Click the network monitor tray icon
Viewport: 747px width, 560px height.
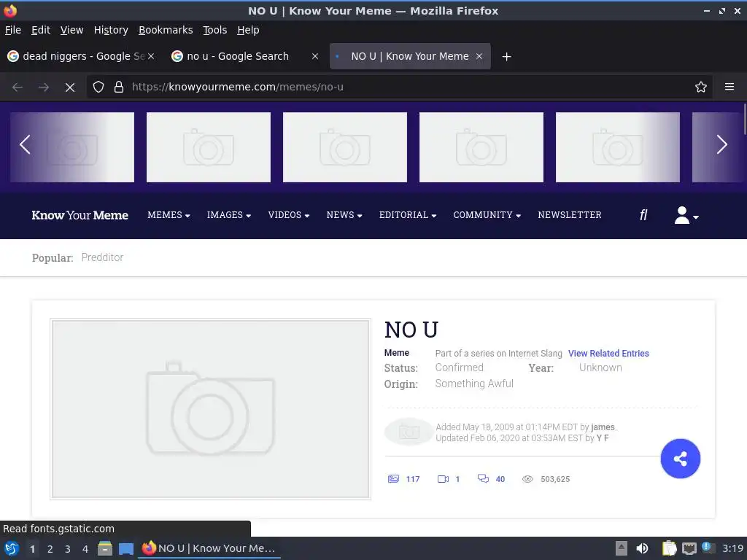pyautogui.click(x=689, y=548)
